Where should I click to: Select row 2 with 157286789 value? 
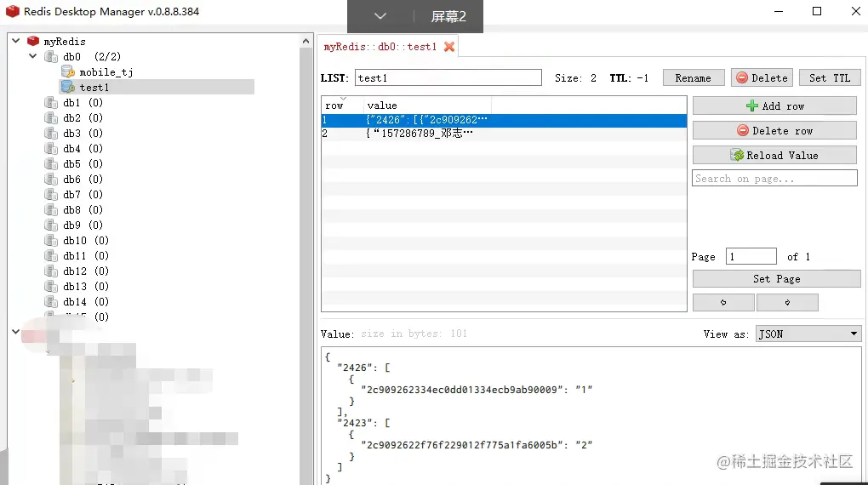[x=504, y=134]
